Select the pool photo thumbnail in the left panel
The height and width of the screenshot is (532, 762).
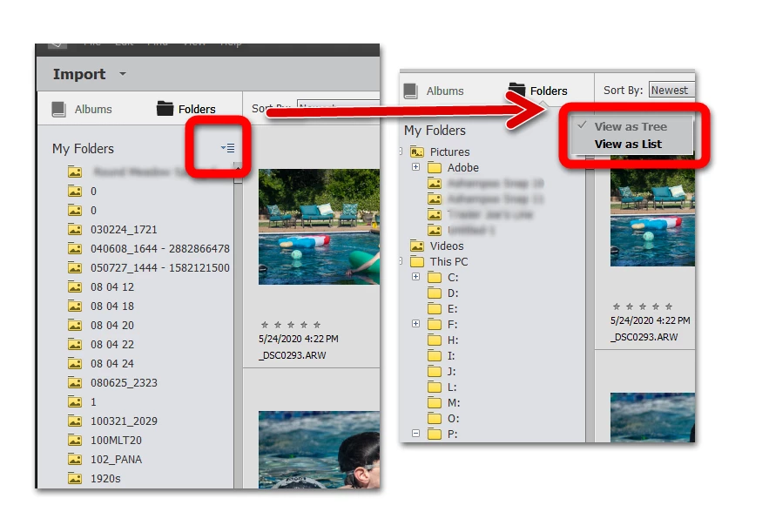pos(319,227)
